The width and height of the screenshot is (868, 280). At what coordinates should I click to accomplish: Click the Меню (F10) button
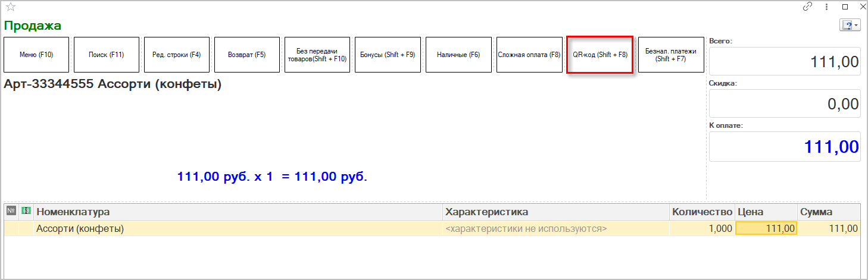pos(36,55)
